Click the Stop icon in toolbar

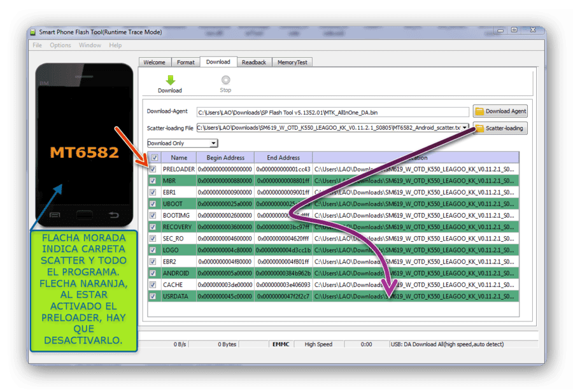(225, 80)
